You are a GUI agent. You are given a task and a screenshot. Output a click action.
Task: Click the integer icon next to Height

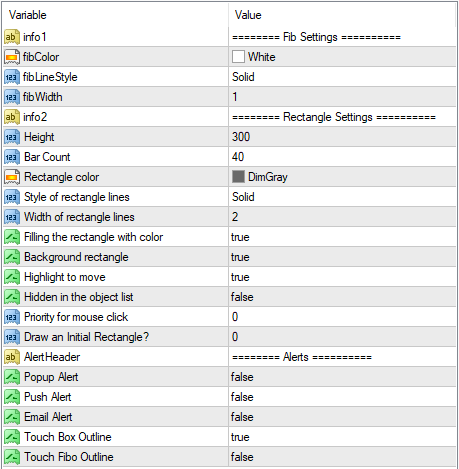point(12,137)
